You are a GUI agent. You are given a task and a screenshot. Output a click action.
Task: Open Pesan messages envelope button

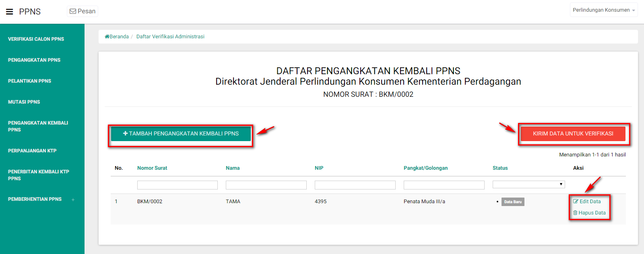[x=83, y=11]
